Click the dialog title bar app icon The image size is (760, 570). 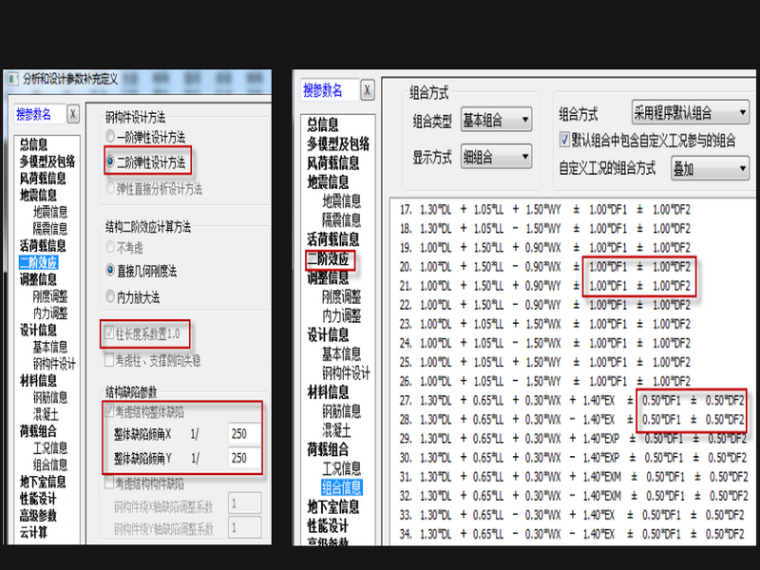pyautogui.click(x=11, y=79)
